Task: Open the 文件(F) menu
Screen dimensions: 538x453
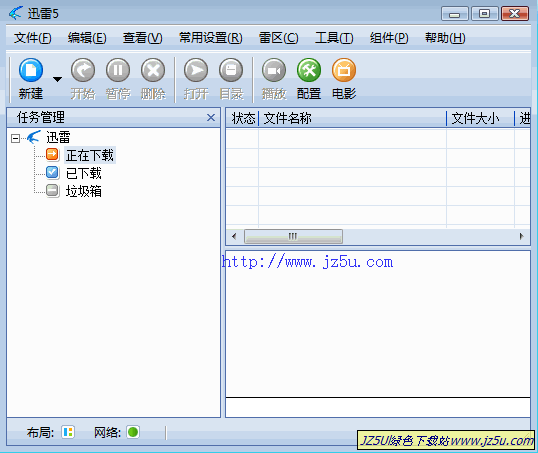Action: [33, 38]
